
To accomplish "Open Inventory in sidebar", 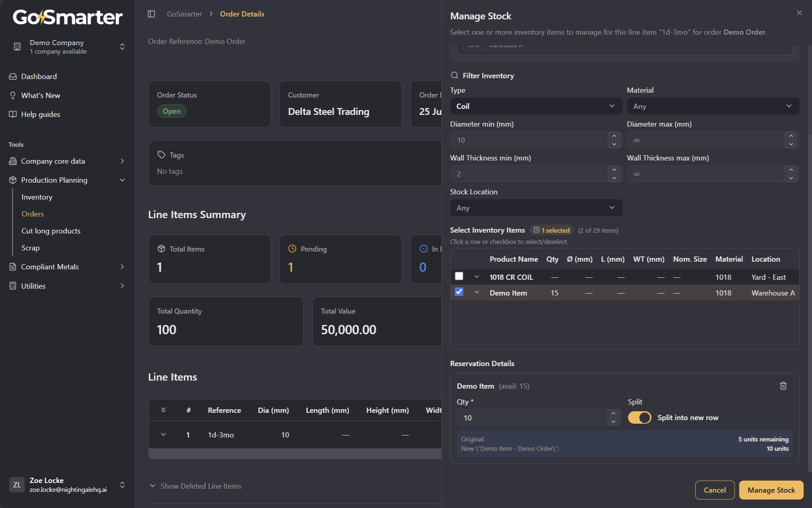I will [37, 197].
